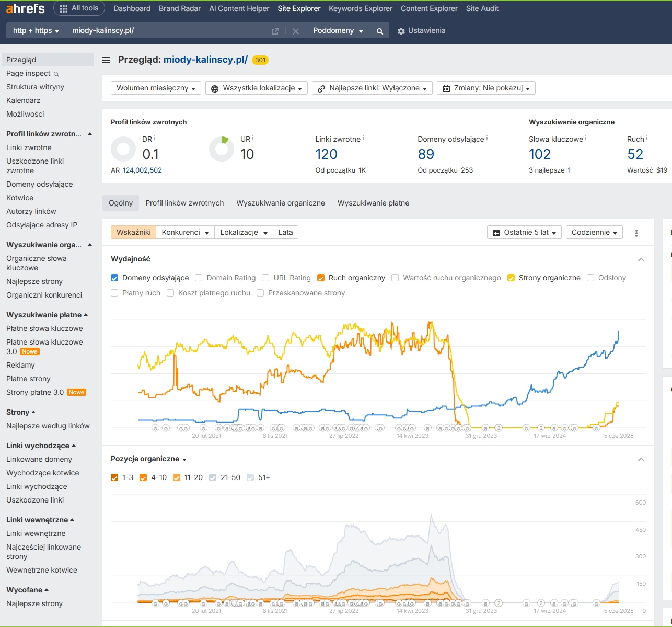Open the 89 referring domains link
Image resolution: width=672 pixels, height=627 pixels.
click(x=426, y=154)
